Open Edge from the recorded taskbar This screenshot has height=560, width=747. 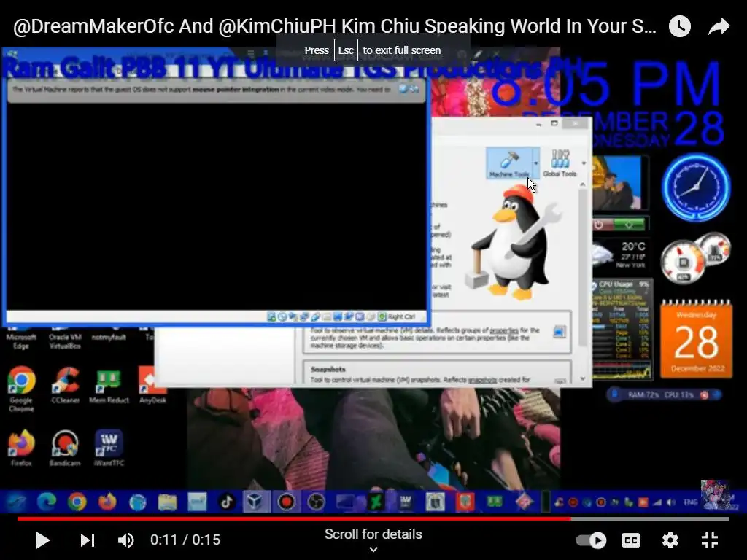(x=47, y=502)
